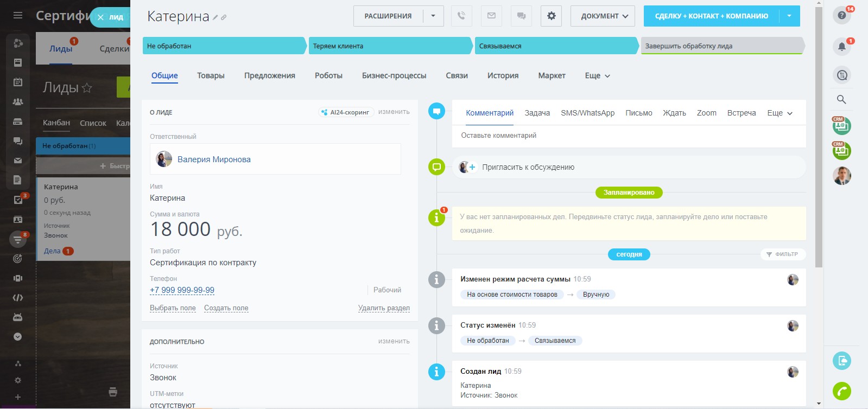Open the Фильтр button in timeline
Screen dimensions: 868x409
coord(782,254)
